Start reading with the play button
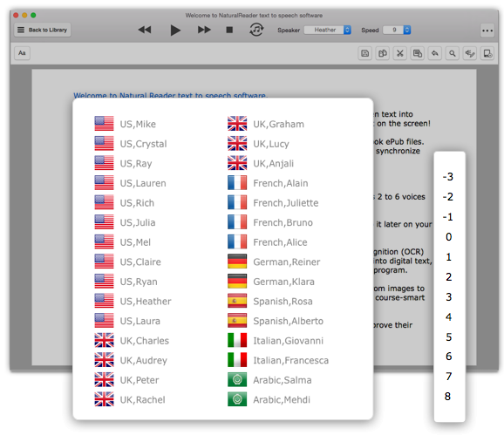504x435 pixels. click(175, 31)
